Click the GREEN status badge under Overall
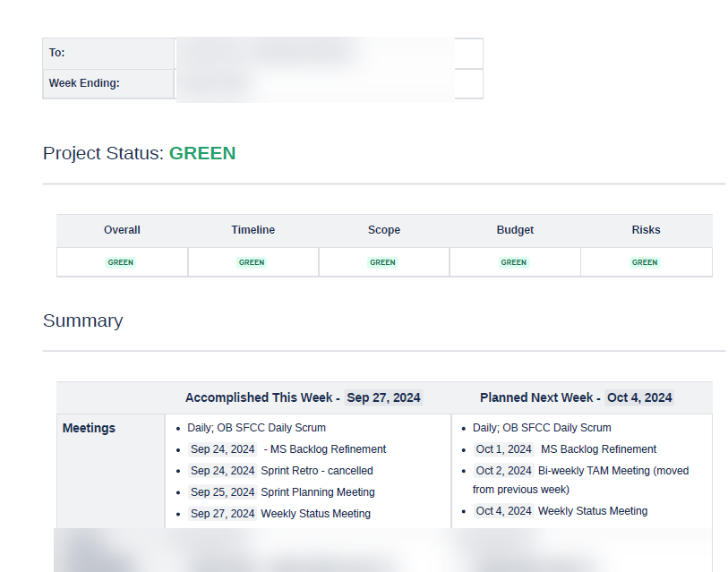The height and width of the screenshot is (572, 728). [x=121, y=262]
